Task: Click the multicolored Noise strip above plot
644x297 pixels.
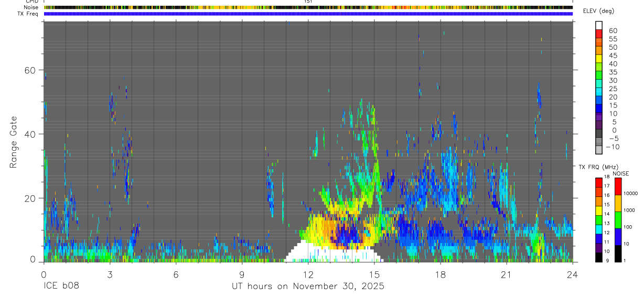Action: [x=308, y=7]
